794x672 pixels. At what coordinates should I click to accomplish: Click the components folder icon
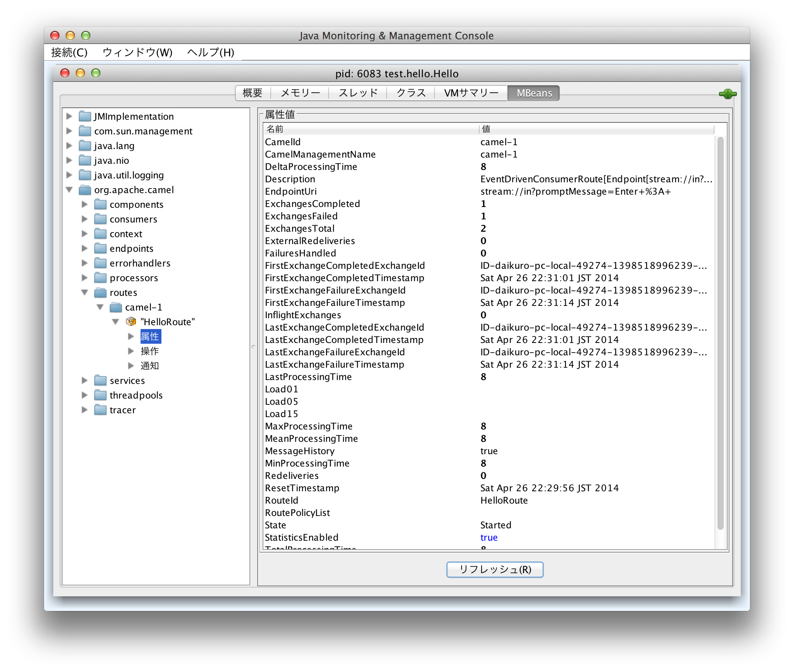[100, 204]
